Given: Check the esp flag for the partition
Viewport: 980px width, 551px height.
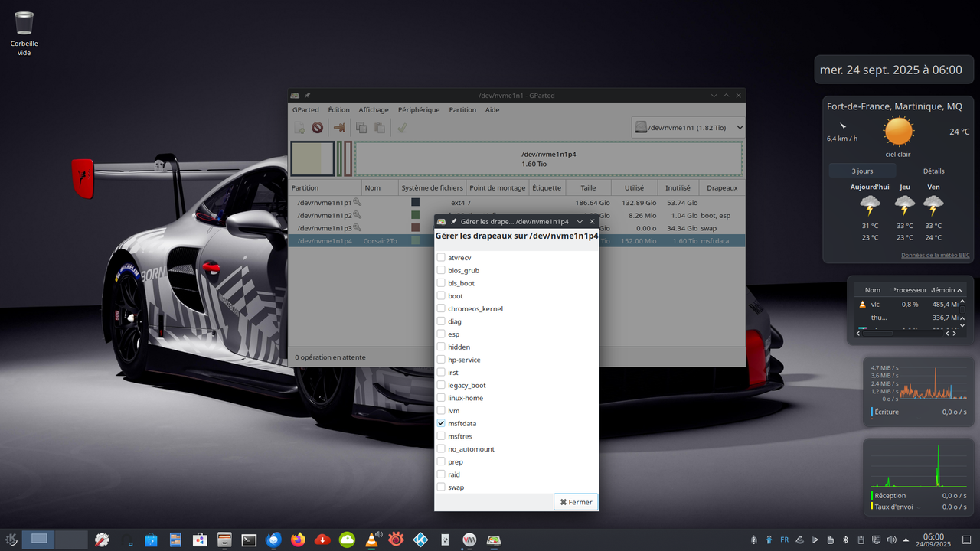Looking at the screenshot, I should (x=443, y=334).
